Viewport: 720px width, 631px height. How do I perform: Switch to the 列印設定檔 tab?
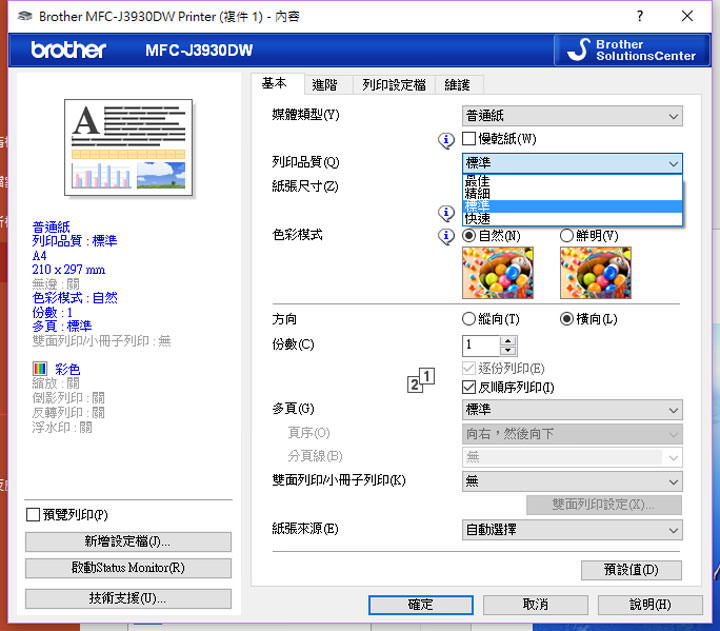pos(394,85)
